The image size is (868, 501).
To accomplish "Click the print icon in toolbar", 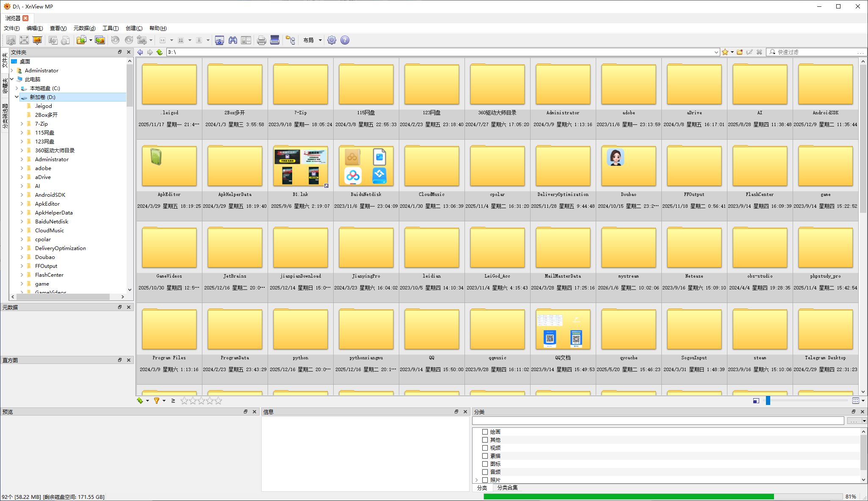I will click(x=261, y=40).
